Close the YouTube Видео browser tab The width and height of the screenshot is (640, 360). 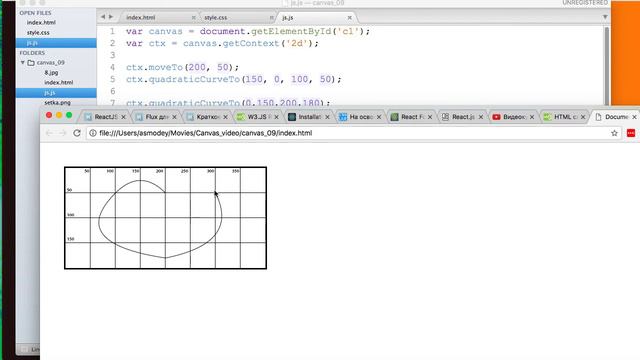pos(532,117)
